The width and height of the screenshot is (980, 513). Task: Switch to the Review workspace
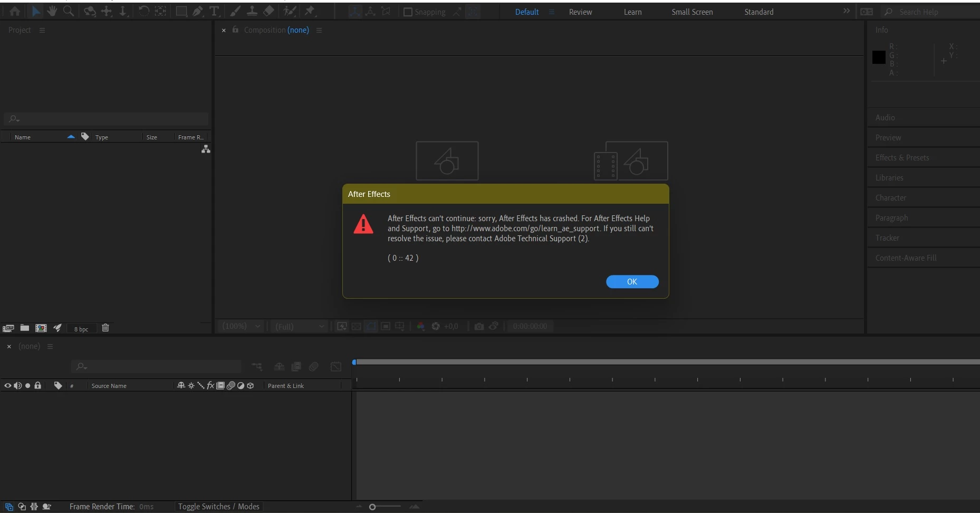coord(580,12)
